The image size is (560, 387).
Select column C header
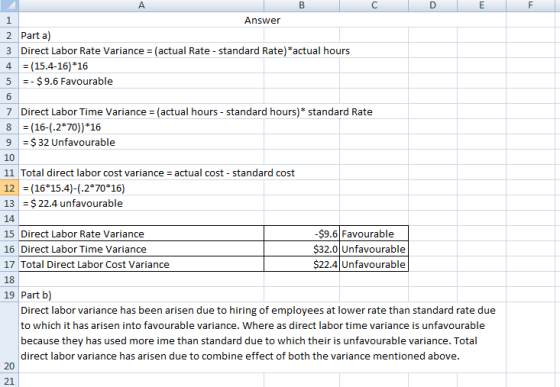click(x=374, y=5)
